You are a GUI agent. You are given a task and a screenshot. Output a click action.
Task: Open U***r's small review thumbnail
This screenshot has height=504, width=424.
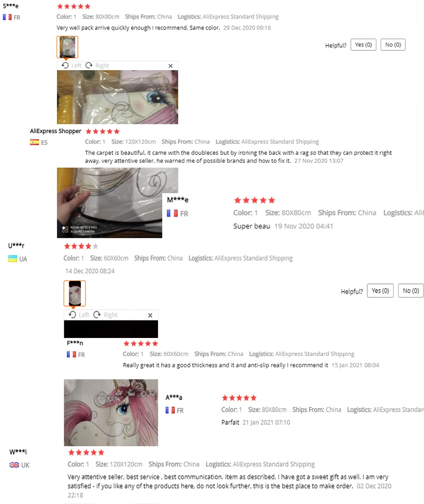(75, 293)
